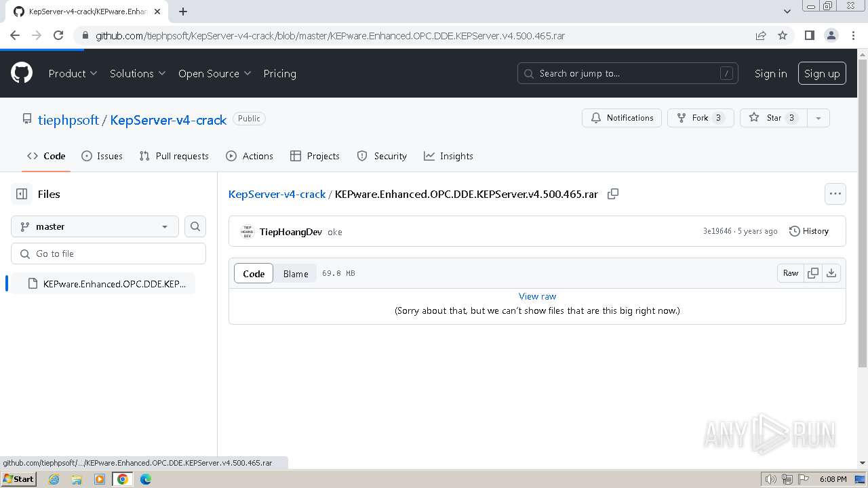Click the taskbar clock showing 6:08 PM
Image resolution: width=868 pixels, height=488 pixels.
[x=833, y=479]
